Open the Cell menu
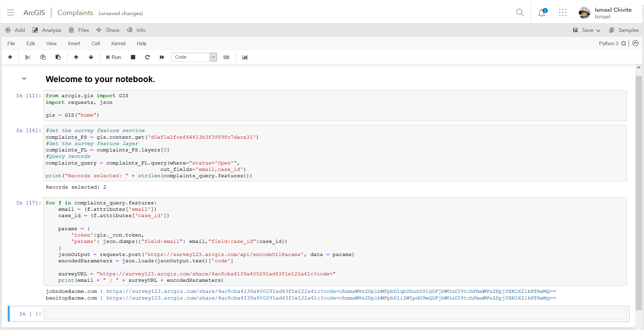The width and height of the screenshot is (644, 330). click(x=96, y=44)
